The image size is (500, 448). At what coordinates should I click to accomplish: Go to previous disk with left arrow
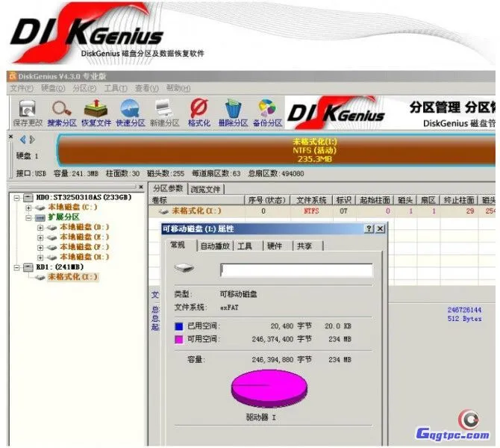click(x=22, y=140)
